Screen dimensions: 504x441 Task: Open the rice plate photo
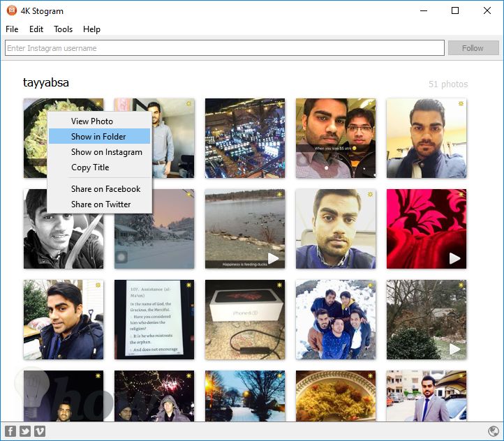click(x=336, y=396)
